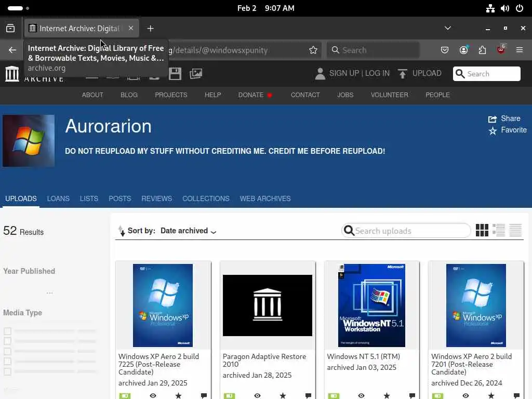Image resolution: width=532 pixels, height=399 pixels.
Task: Focus the Archive site Search box
Action: tap(486, 74)
